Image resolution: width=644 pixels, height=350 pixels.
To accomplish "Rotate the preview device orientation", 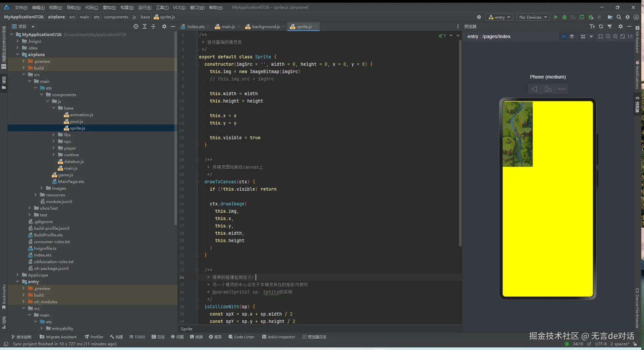I will 548,89.
